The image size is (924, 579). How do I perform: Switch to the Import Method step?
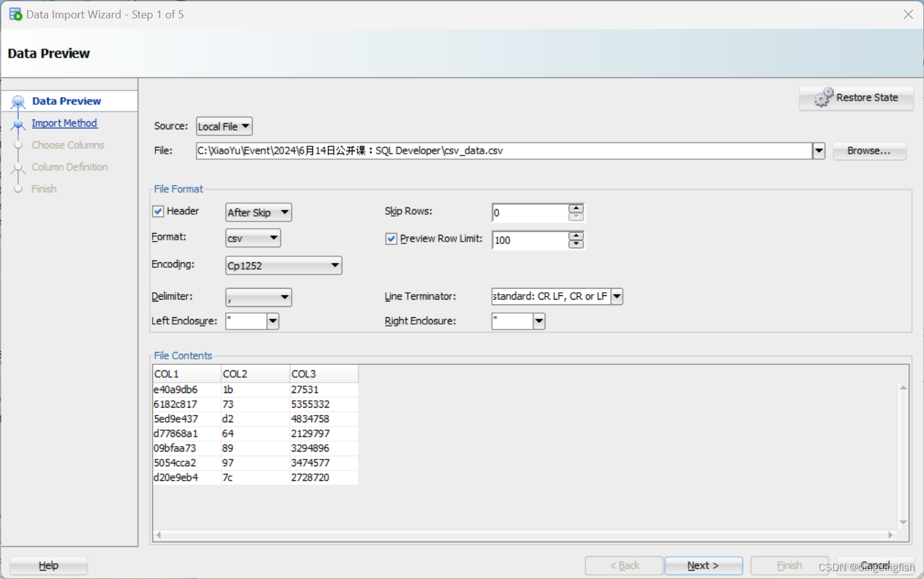(65, 123)
